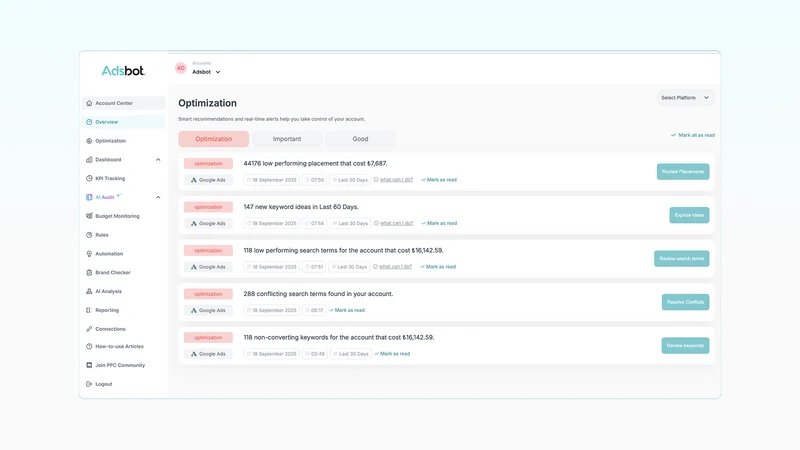Click the Budget Monitoring icon
Image resolution: width=800 pixels, height=450 pixels.
(x=89, y=216)
